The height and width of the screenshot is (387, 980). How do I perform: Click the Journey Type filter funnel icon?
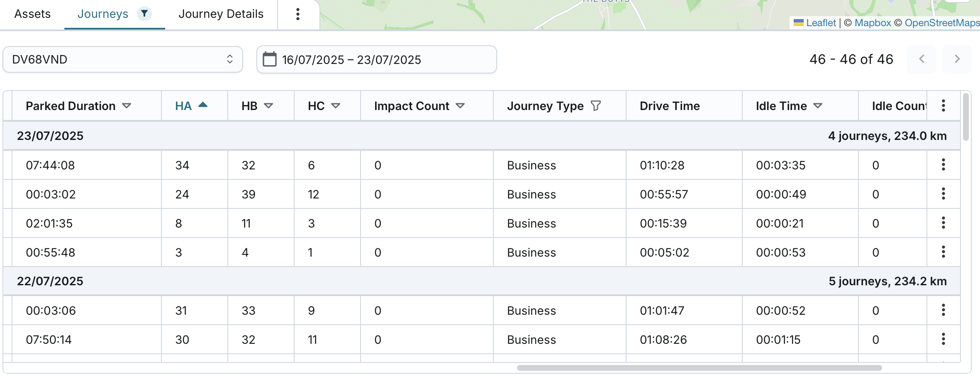point(595,106)
